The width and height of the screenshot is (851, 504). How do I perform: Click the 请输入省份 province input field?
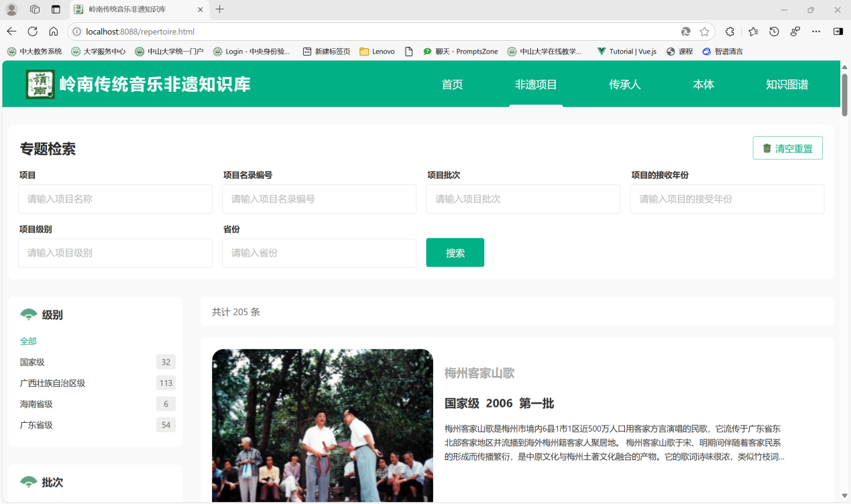319,253
